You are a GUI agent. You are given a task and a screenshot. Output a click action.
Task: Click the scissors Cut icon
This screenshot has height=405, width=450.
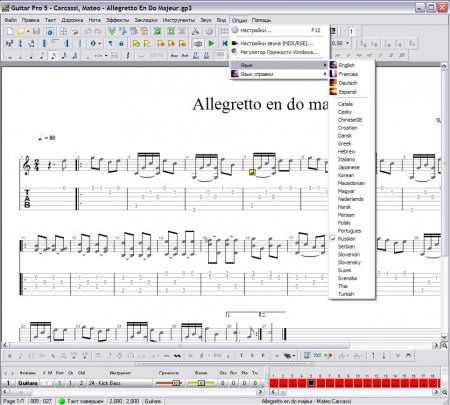click(x=195, y=31)
